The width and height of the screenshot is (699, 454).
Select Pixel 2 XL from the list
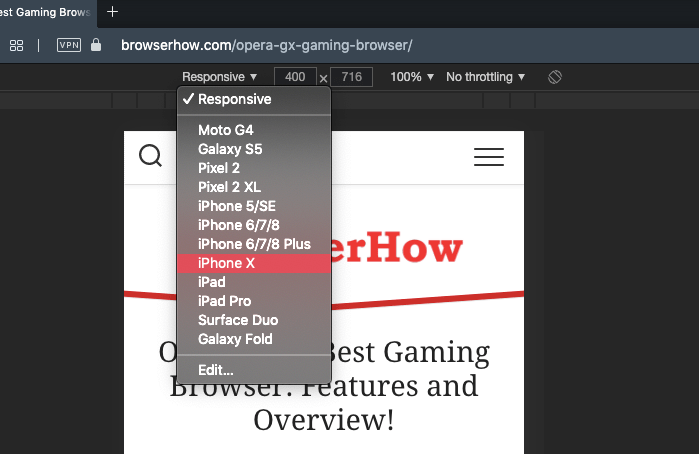[232, 187]
